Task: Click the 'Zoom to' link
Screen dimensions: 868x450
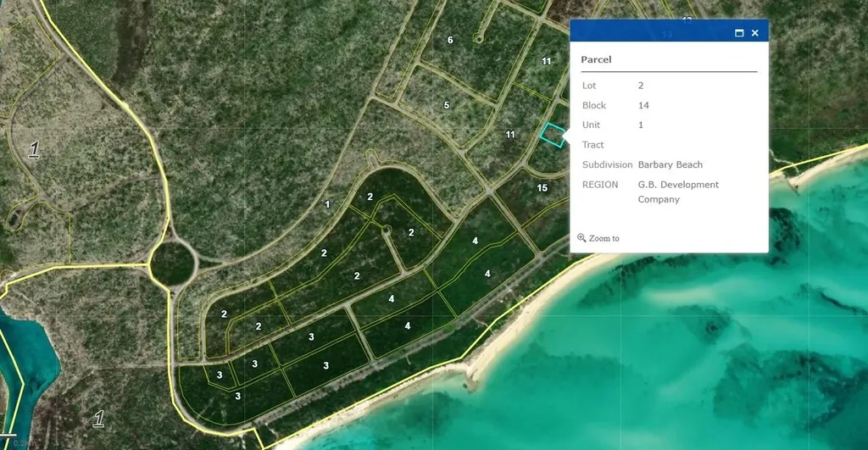Action: click(x=604, y=238)
